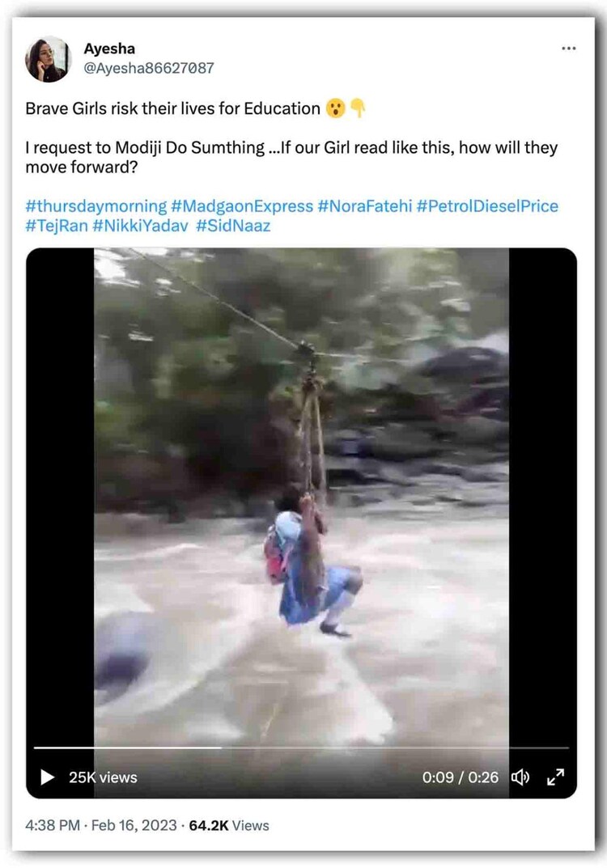Click the 4:38 PM Feb 16, 2023 timestamp

coord(100,826)
